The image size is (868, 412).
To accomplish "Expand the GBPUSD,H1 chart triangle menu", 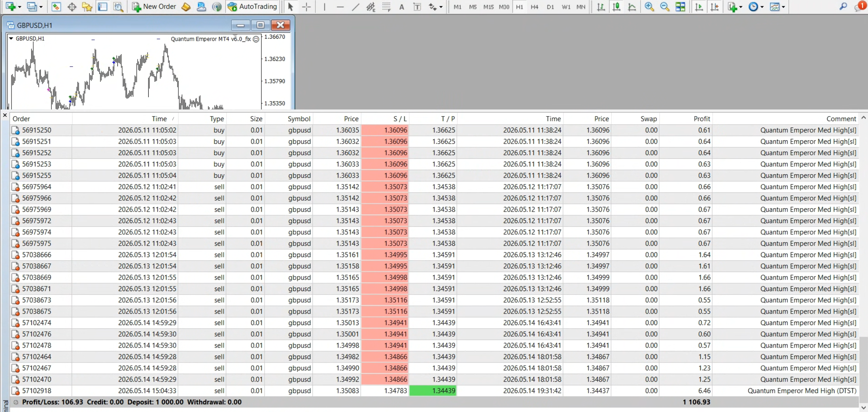I will point(11,39).
